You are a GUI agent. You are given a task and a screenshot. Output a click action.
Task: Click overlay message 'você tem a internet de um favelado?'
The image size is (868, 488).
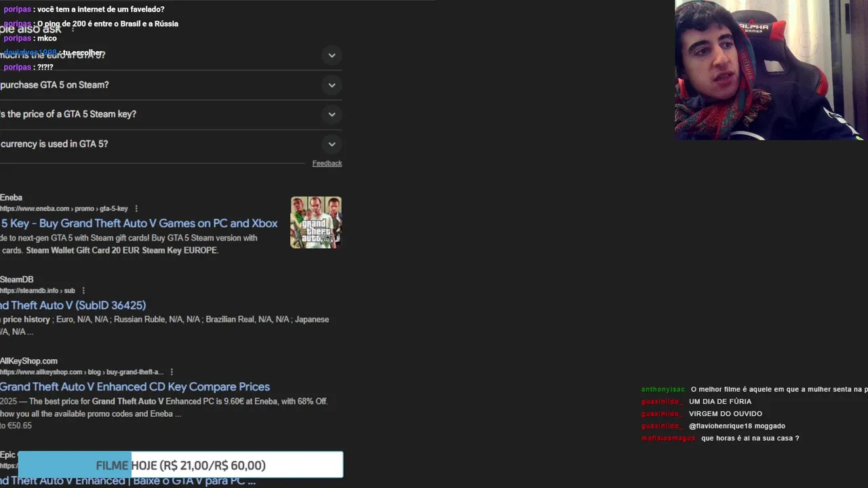[100, 9]
